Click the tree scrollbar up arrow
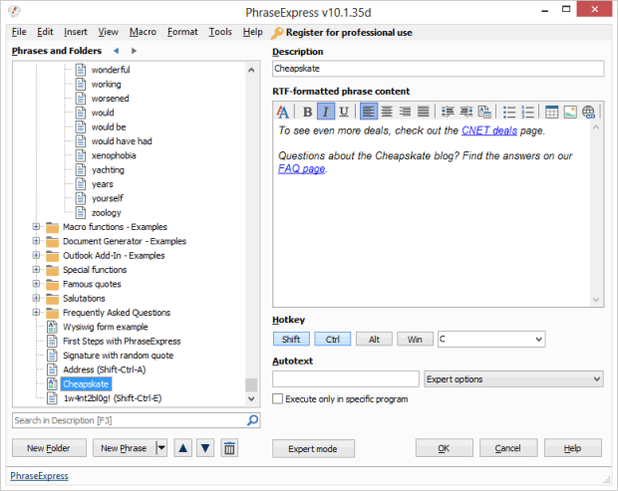Viewport: 618px width, 491px height. [251, 70]
